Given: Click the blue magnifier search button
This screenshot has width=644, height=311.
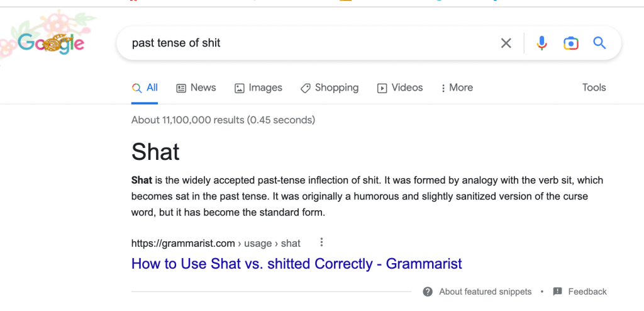Looking at the screenshot, I should [599, 43].
